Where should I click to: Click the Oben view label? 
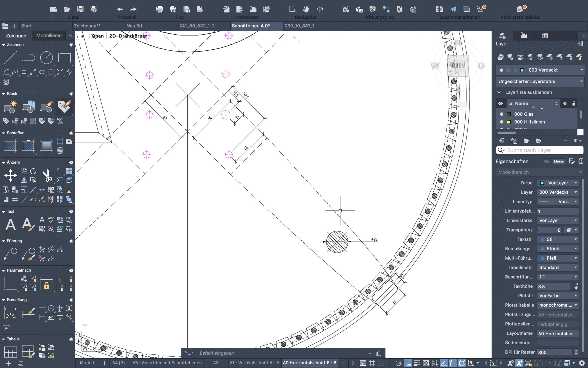point(98,36)
